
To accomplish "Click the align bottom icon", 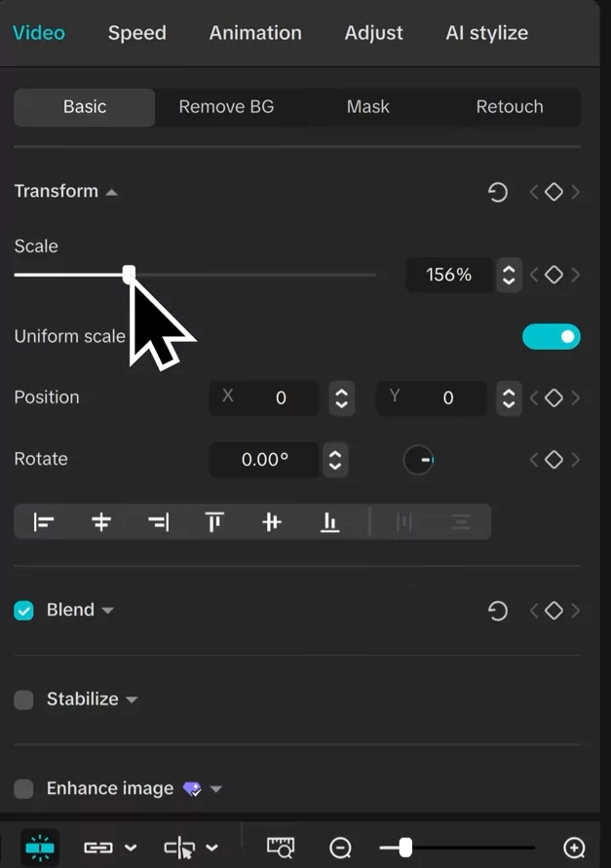I will (x=329, y=521).
